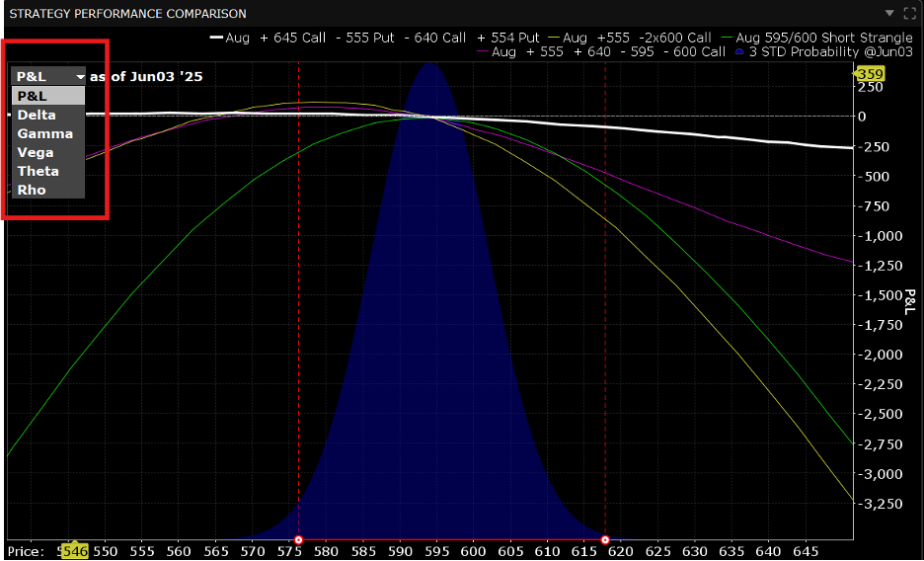This screenshot has height=561, width=924.
Task: Select Gamma from the metric dropdown list
Action: (48, 133)
